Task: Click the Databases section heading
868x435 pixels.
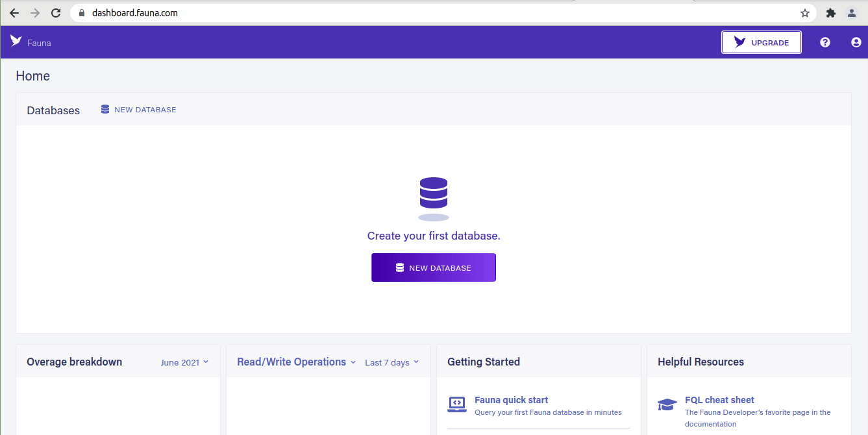Action: [x=53, y=110]
